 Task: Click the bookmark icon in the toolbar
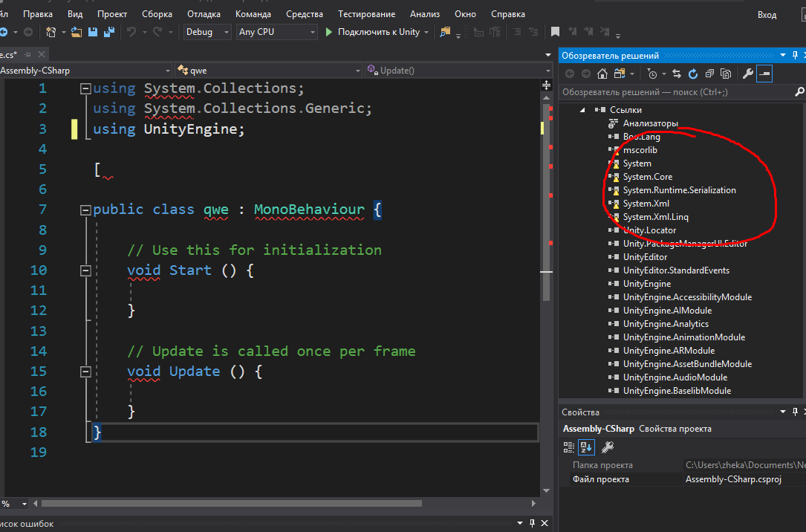point(555,32)
